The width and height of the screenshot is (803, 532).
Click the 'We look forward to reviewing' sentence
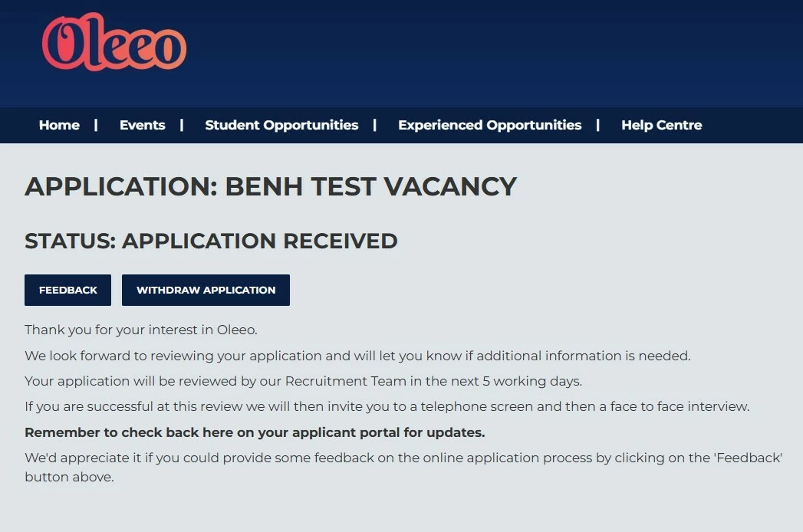(357, 356)
